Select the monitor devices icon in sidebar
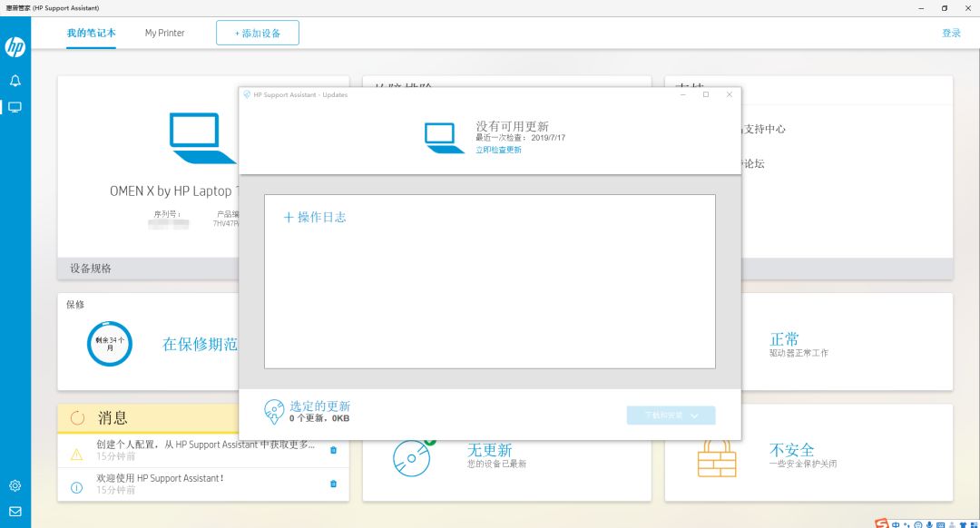Viewport: 980px width, 528px height. coord(15,107)
